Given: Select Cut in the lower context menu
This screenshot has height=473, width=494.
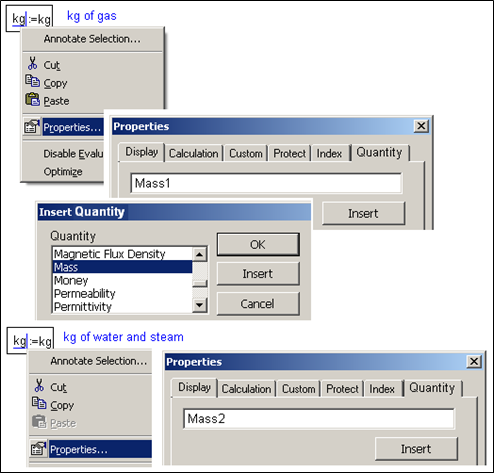Looking at the screenshot, I should click(x=58, y=387).
